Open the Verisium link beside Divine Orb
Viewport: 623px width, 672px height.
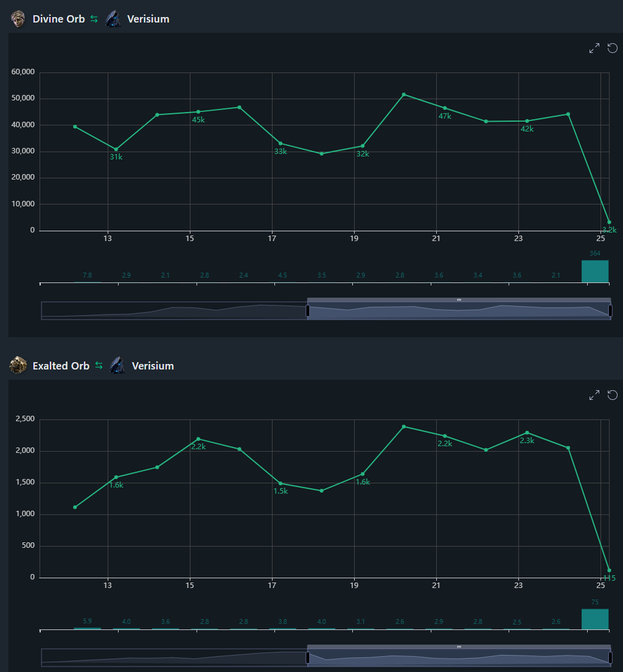pos(148,19)
